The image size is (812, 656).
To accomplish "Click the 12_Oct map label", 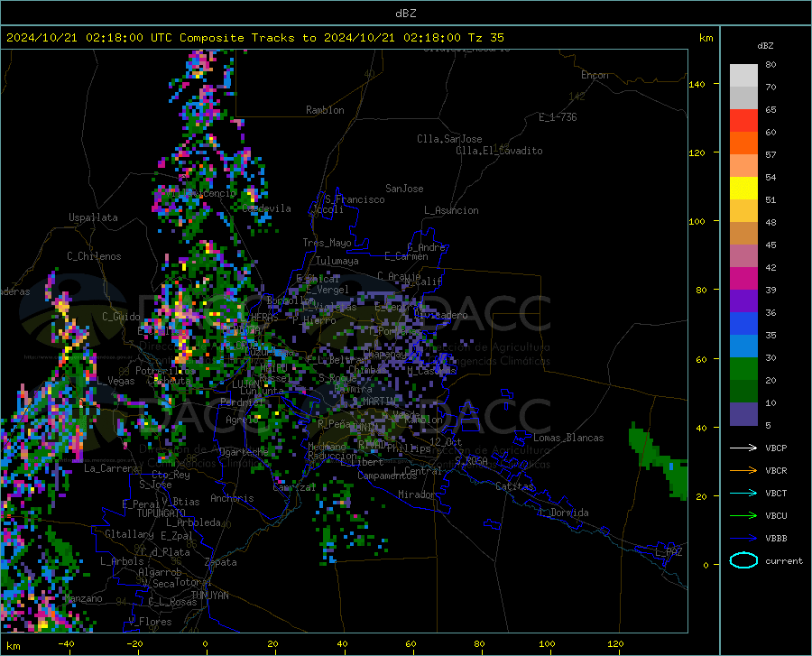I will 446,441.
